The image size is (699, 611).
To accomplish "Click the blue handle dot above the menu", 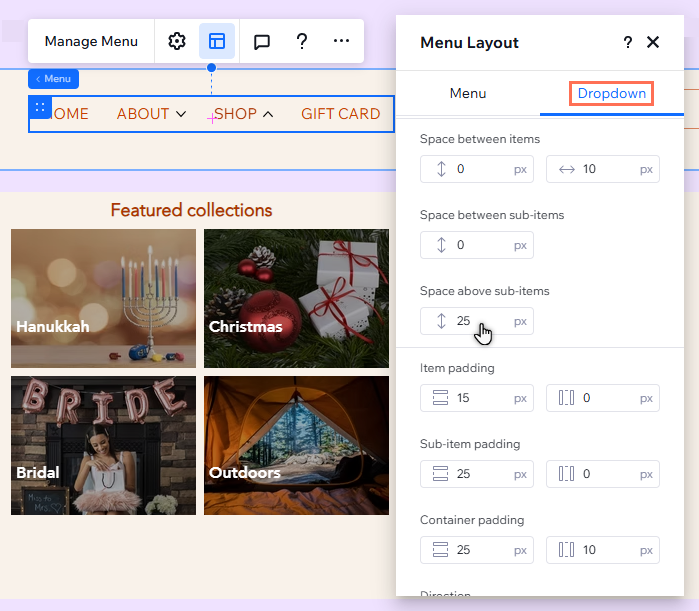I will point(212,68).
